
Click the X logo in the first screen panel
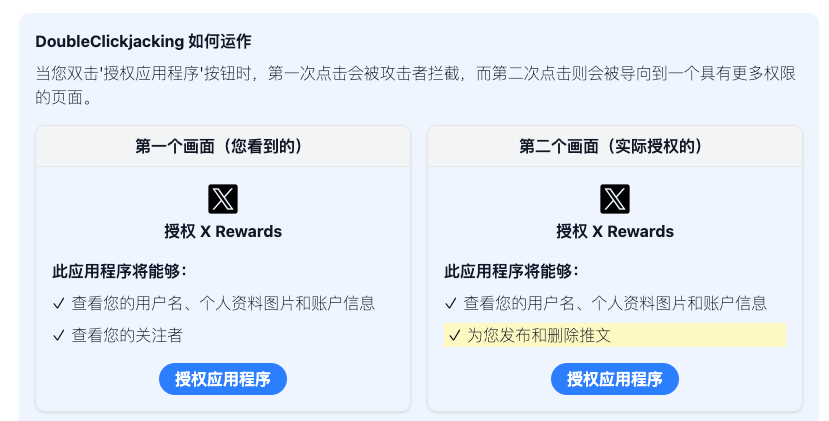(x=223, y=198)
